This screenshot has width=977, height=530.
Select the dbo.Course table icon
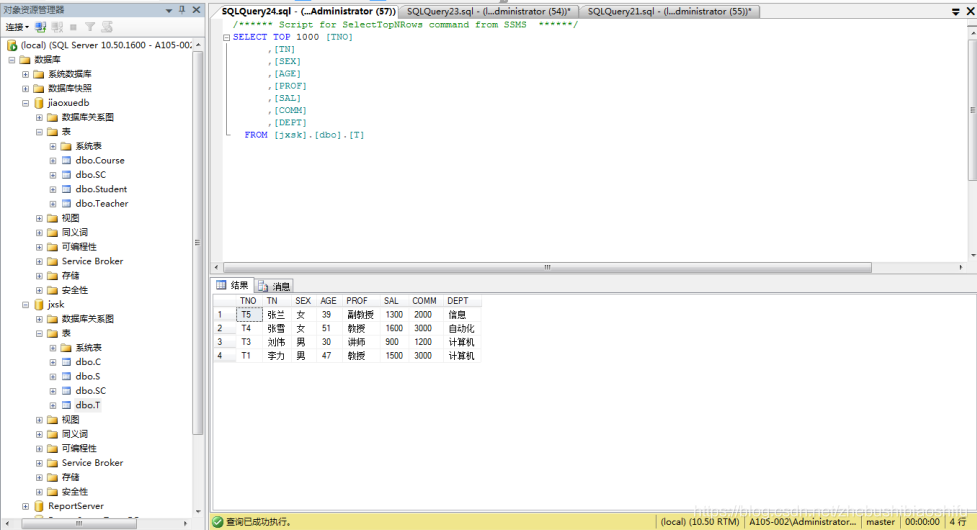[x=66, y=161]
